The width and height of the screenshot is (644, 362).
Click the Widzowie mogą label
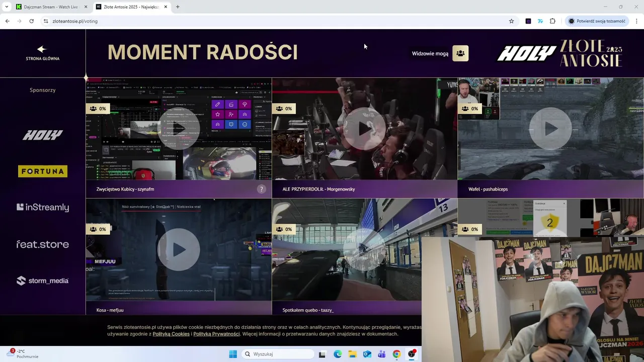point(430,53)
